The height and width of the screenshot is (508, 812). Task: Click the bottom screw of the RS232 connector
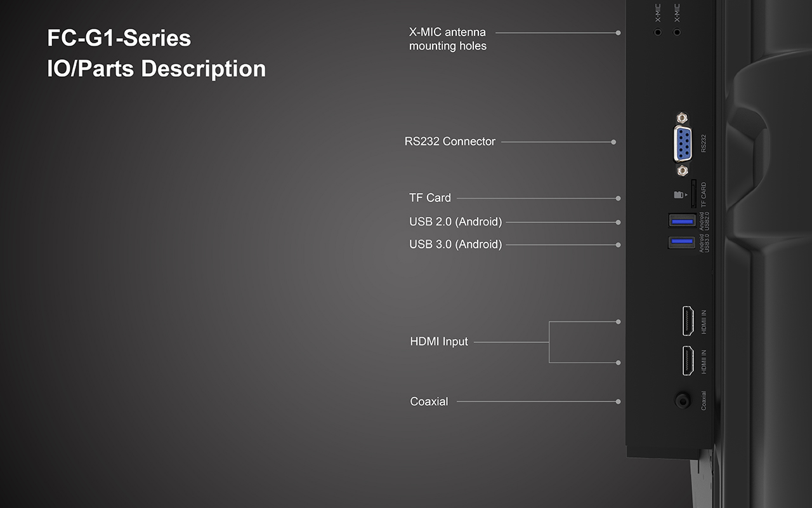pyautogui.click(x=683, y=171)
